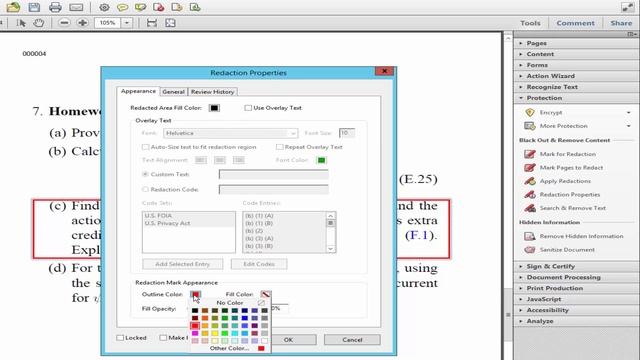640x360 pixels.
Task: Expand the Action Wizard section
Action: click(x=576, y=76)
